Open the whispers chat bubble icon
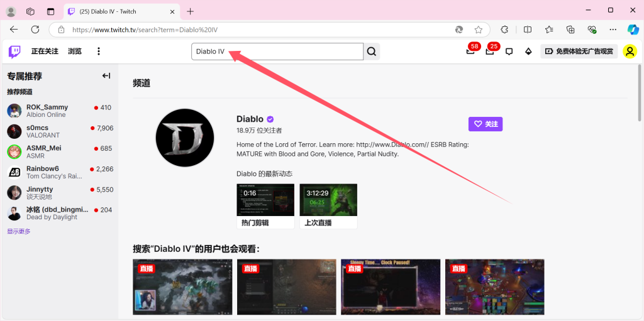The width and height of the screenshot is (644, 321). point(509,52)
